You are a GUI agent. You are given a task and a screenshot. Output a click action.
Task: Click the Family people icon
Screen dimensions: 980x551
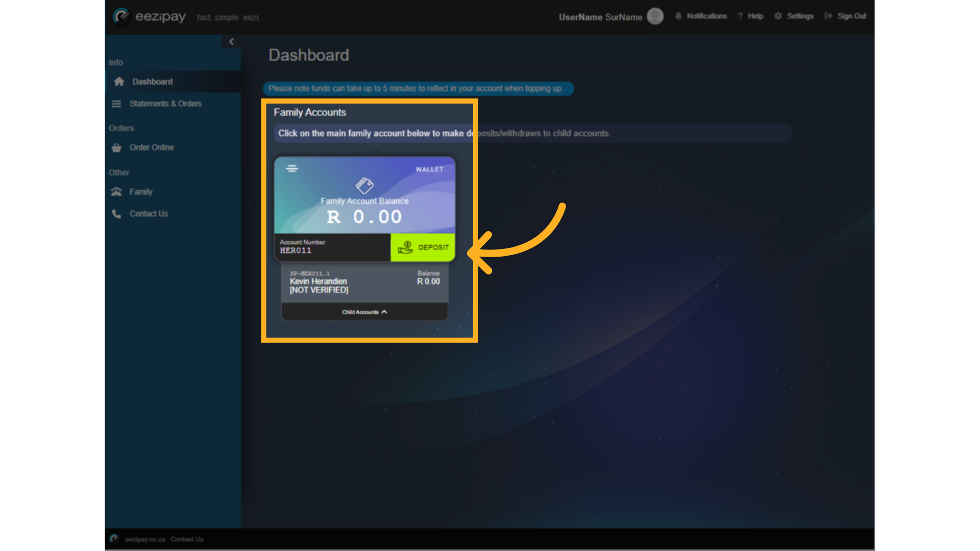coord(116,192)
